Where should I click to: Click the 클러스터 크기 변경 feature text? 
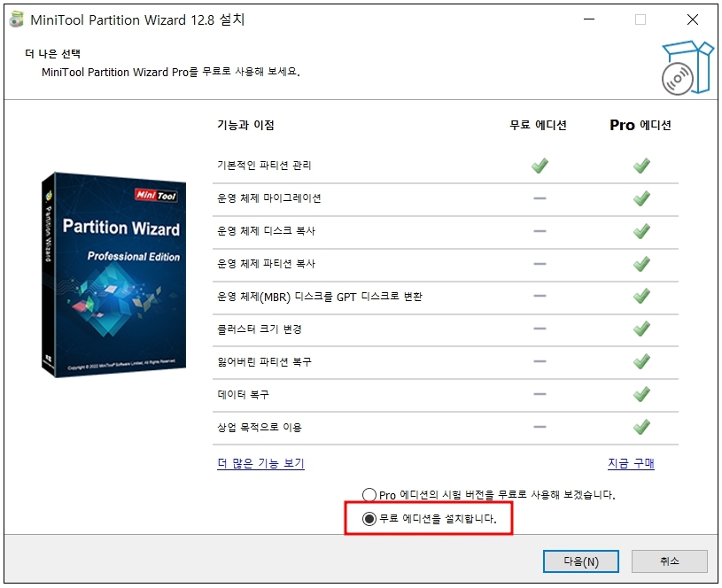point(260,329)
